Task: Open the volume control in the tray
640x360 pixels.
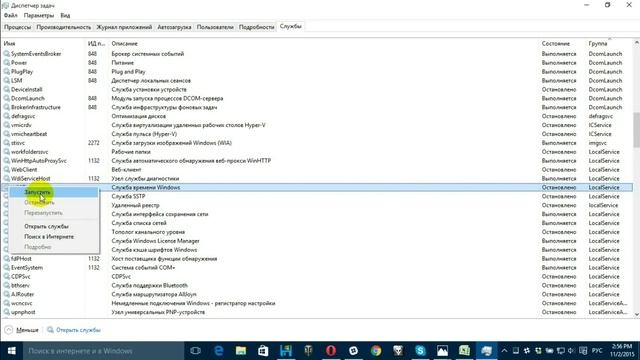Action: pos(571,351)
